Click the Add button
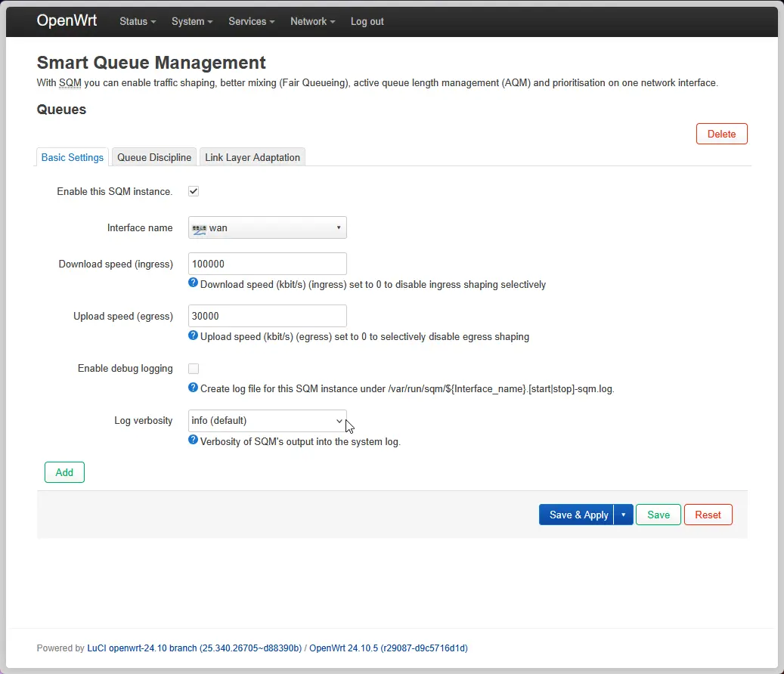Image resolution: width=784 pixels, height=674 pixels. 64,472
